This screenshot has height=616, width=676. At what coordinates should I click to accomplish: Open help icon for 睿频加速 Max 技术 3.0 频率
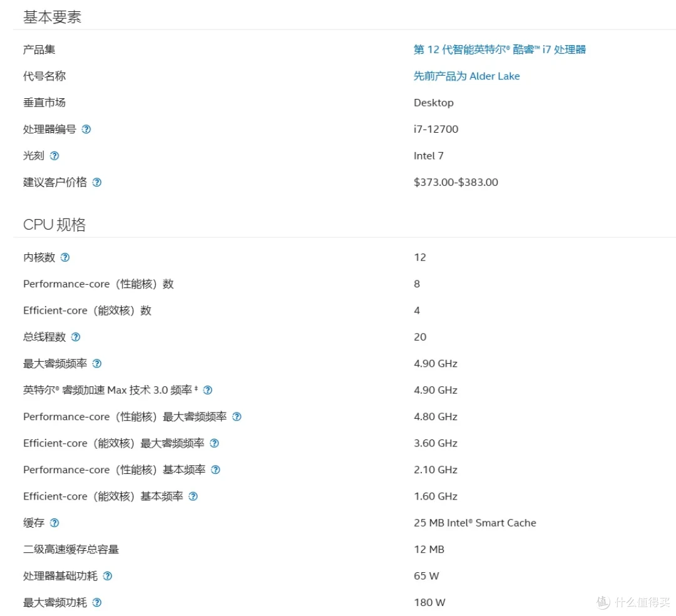click(x=208, y=390)
